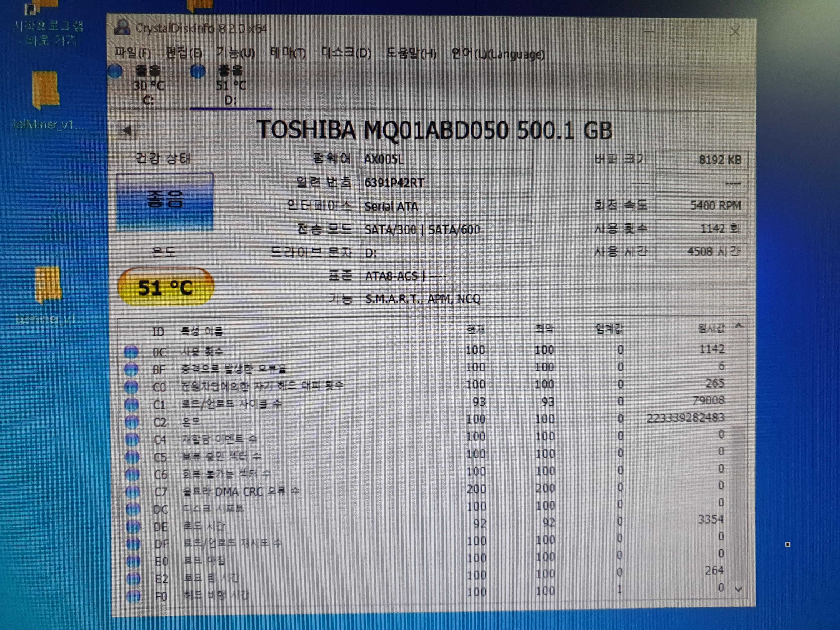
Task: Click the 임계값 column header
Action: 609,329
